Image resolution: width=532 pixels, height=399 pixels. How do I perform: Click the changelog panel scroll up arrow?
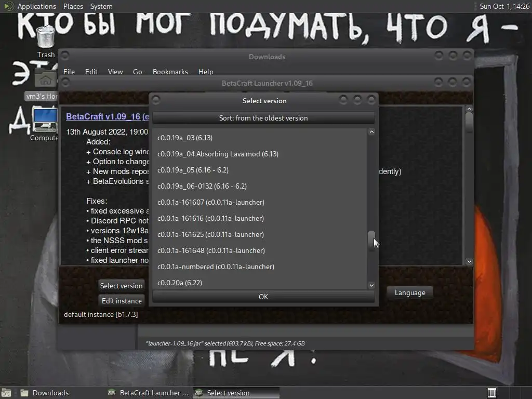469,109
